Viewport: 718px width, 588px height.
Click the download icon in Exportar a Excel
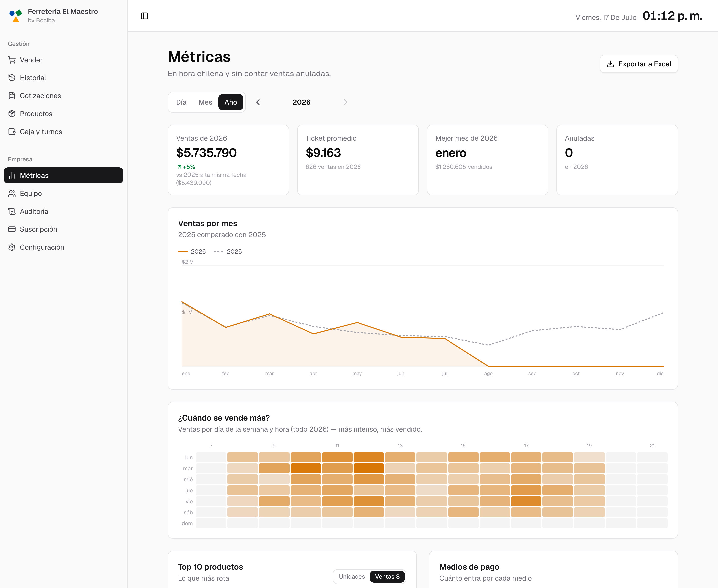610,64
